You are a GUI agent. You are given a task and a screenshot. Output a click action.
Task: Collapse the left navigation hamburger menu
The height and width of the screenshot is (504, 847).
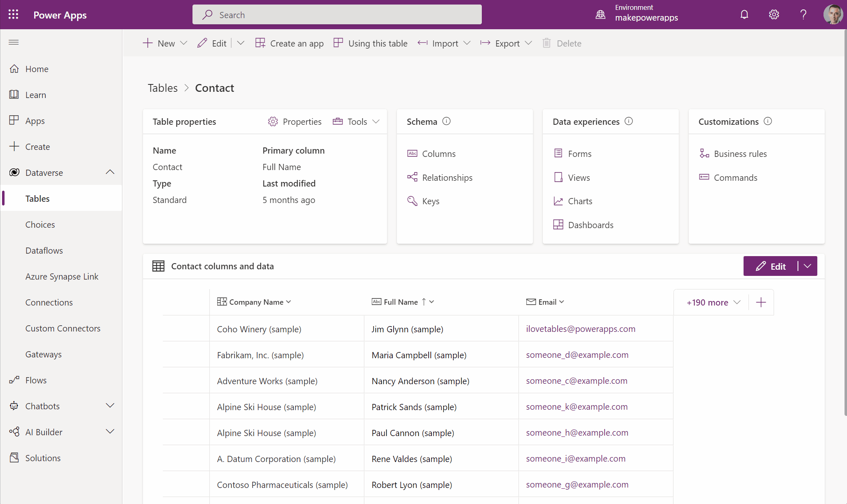click(x=14, y=42)
